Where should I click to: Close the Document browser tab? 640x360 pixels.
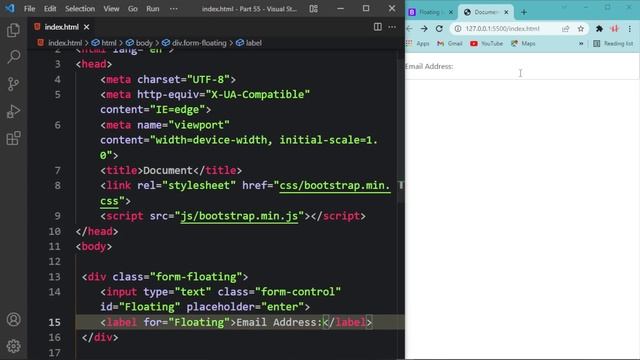(506, 12)
